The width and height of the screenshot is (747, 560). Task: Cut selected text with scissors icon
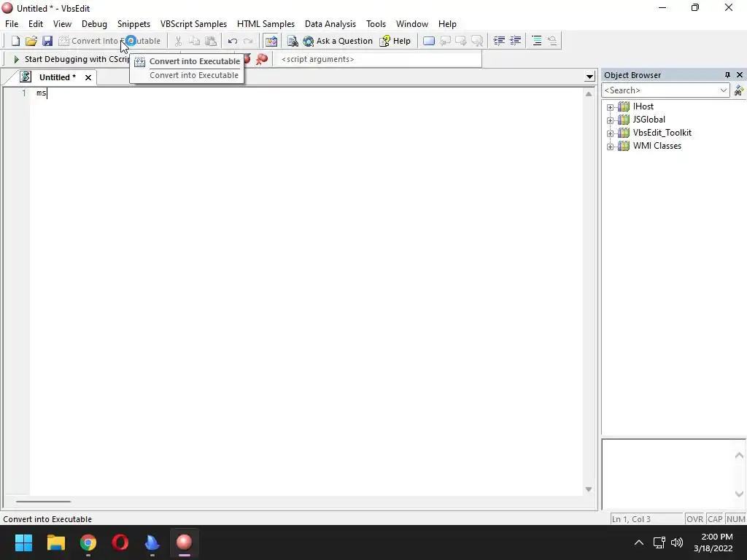[178, 41]
